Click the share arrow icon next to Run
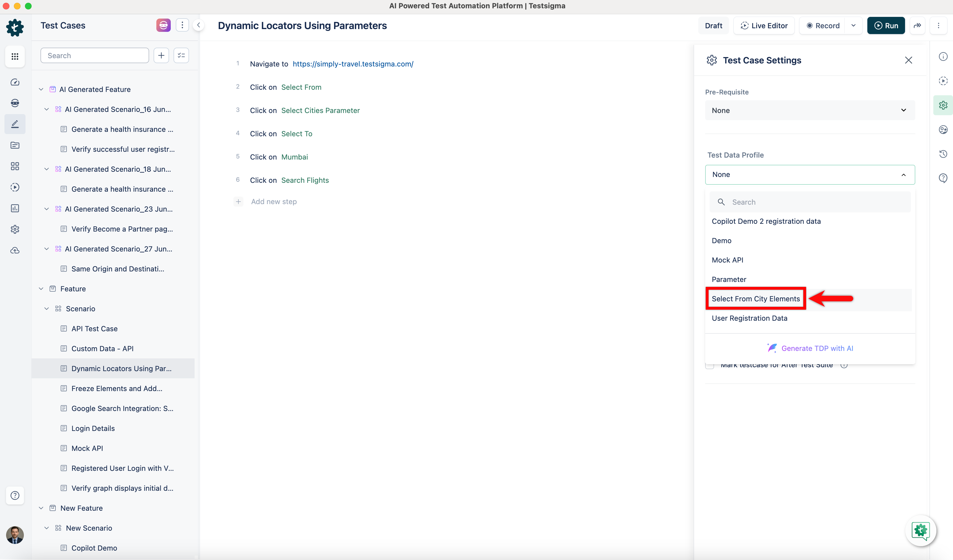953x560 pixels. [x=917, y=25]
